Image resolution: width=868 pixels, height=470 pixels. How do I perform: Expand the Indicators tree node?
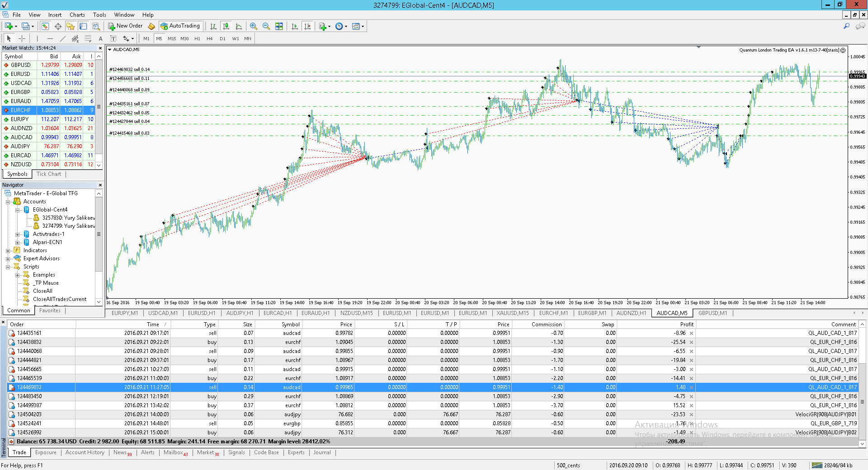point(8,250)
